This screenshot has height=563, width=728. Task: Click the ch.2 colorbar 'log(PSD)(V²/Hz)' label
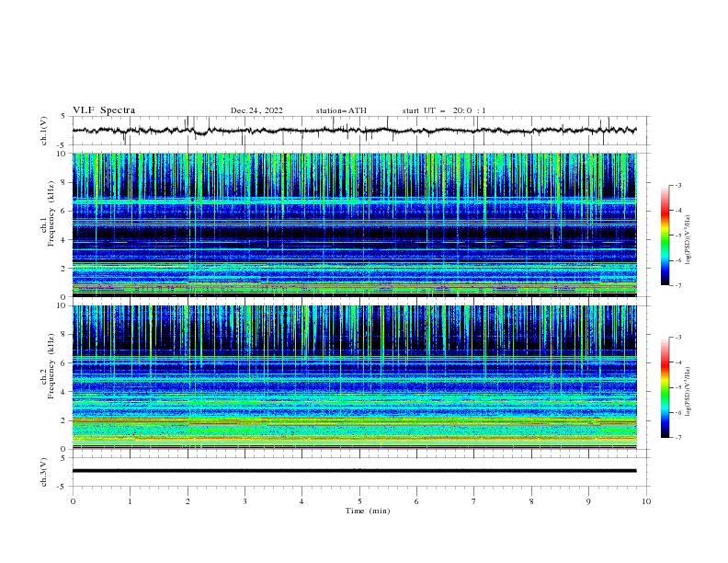pos(688,392)
